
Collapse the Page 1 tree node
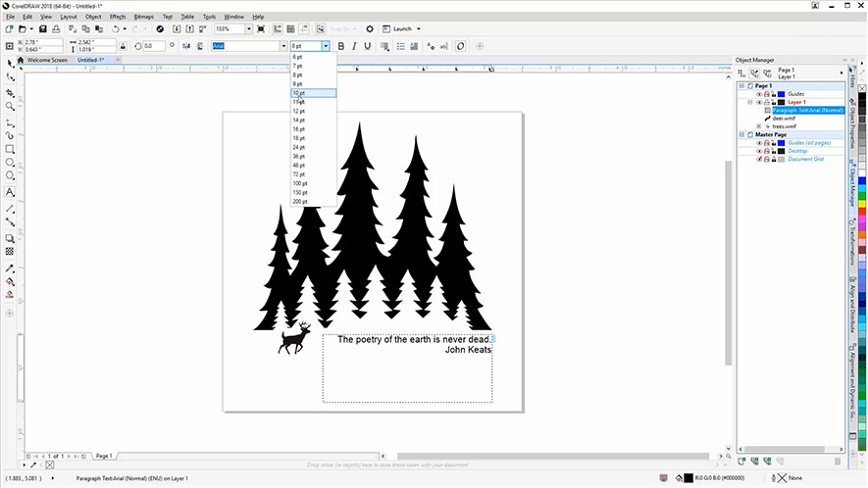tap(740, 86)
